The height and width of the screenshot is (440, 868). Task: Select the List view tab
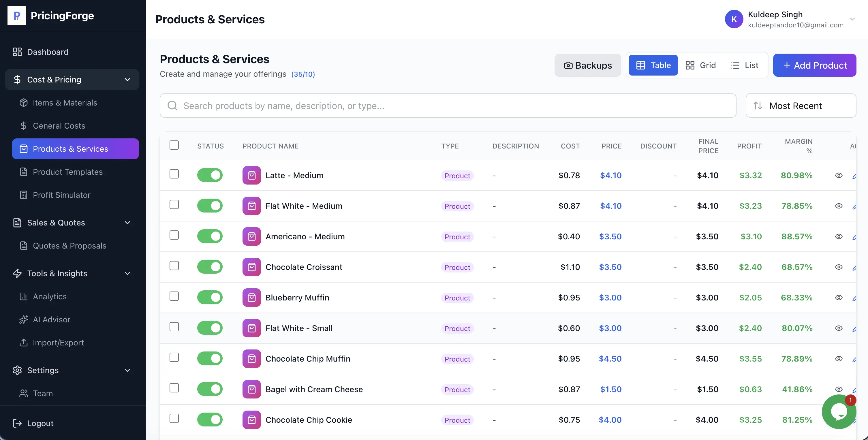pos(744,65)
